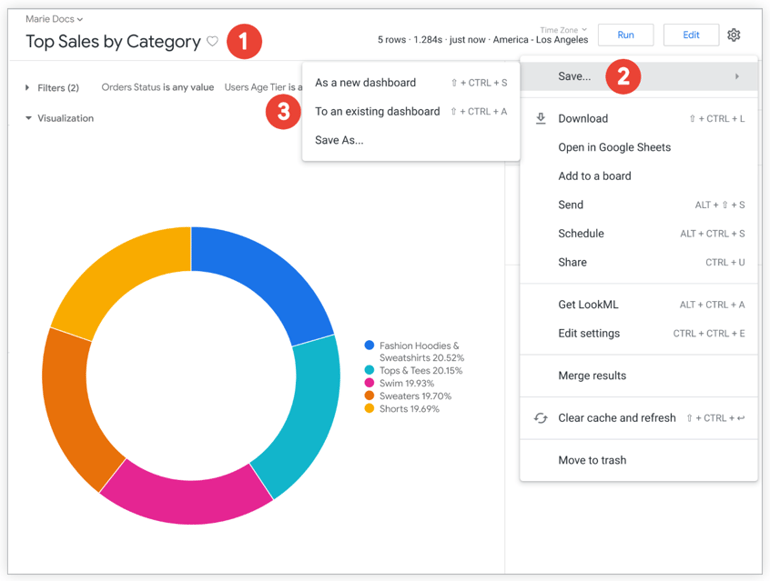Open the Time Zone dropdown

(564, 30)
